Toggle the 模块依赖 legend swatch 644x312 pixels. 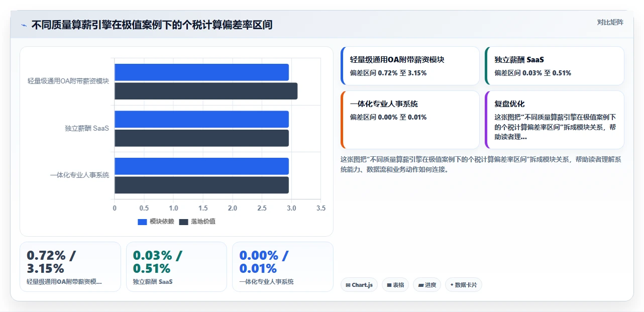[142, 222]
